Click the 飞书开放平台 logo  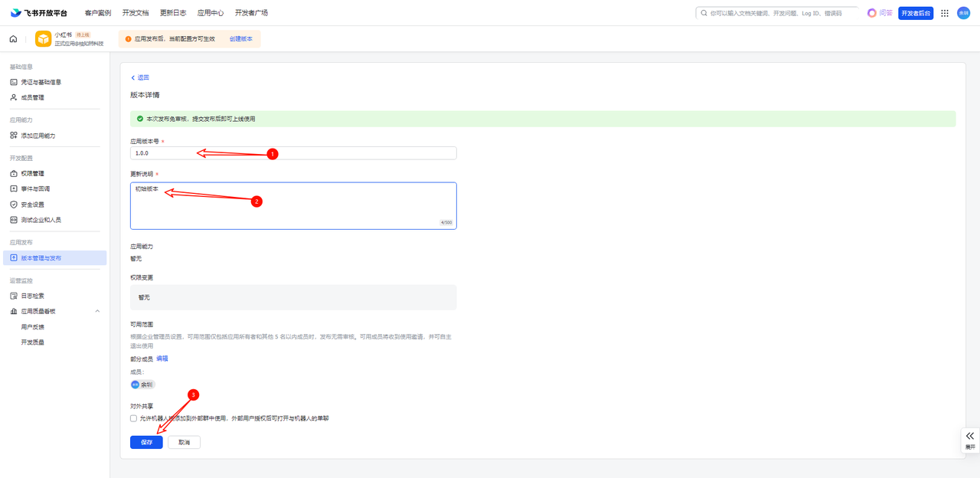pos(39,13)
